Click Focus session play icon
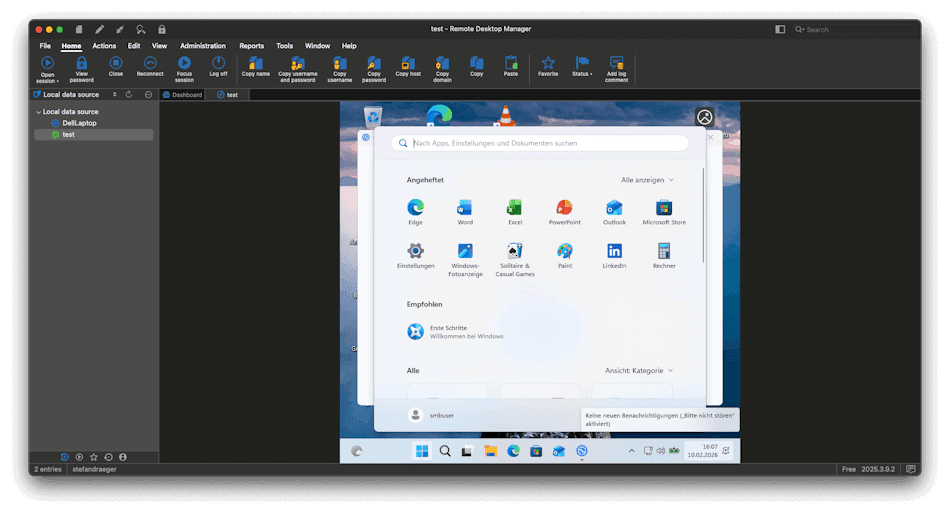 (x=184, y=63)
